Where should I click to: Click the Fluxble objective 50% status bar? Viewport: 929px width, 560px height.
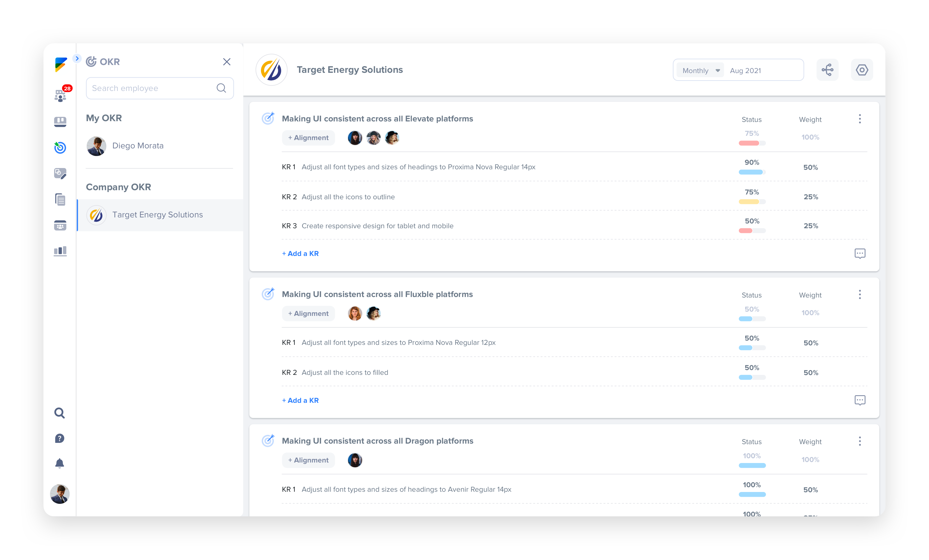tap(752, 319)
